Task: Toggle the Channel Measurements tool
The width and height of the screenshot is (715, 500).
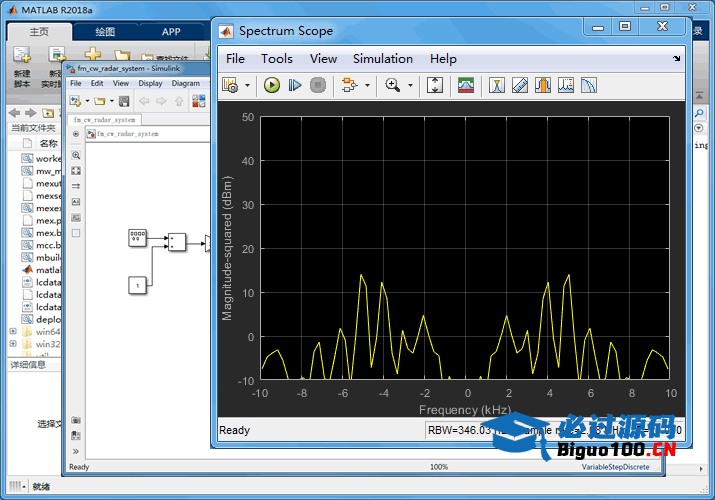Action: coord(543,86)
